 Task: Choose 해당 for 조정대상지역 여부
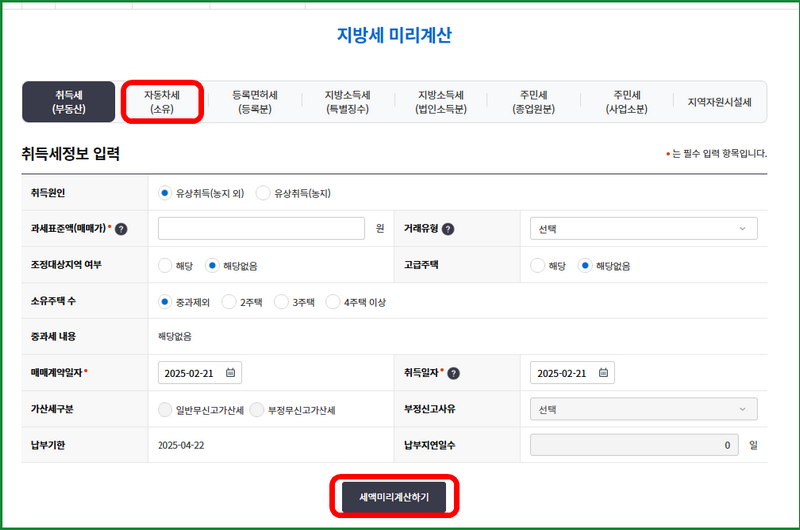[165, 266]
